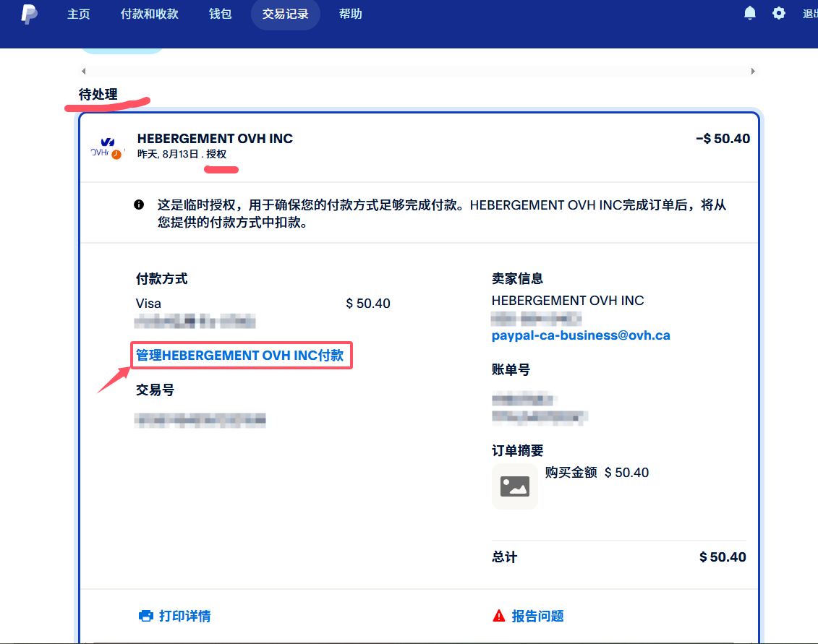Click 管理HEBERGEMENT OVH INC付款 link
The image size is (818, 644).
point(240,355)
